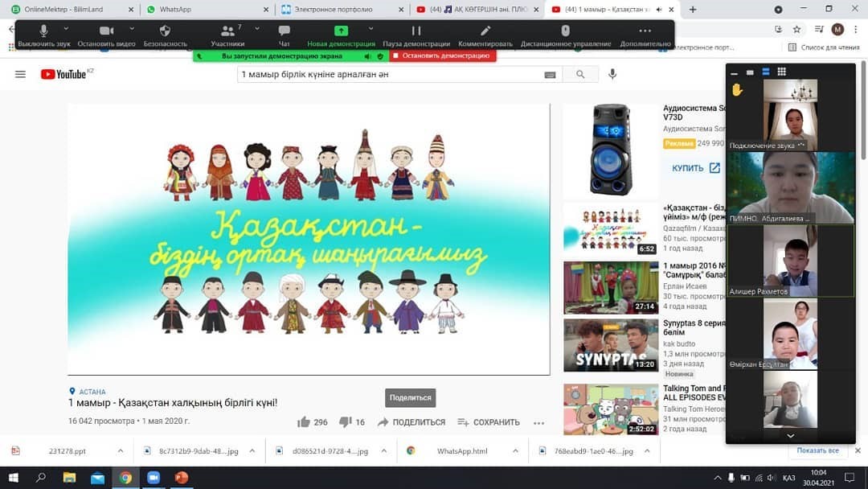Stop video in Zoom toolbar
868x489 pixels.
click(x=106, y=35)
